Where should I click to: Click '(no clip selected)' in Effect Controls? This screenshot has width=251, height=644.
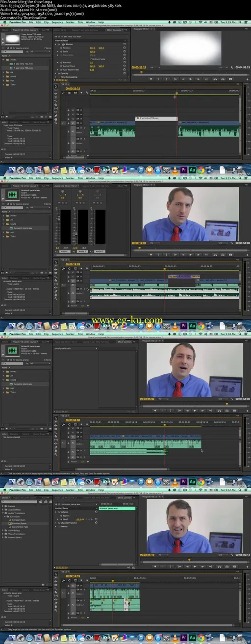pyautogui.click(x=62, y=348)
